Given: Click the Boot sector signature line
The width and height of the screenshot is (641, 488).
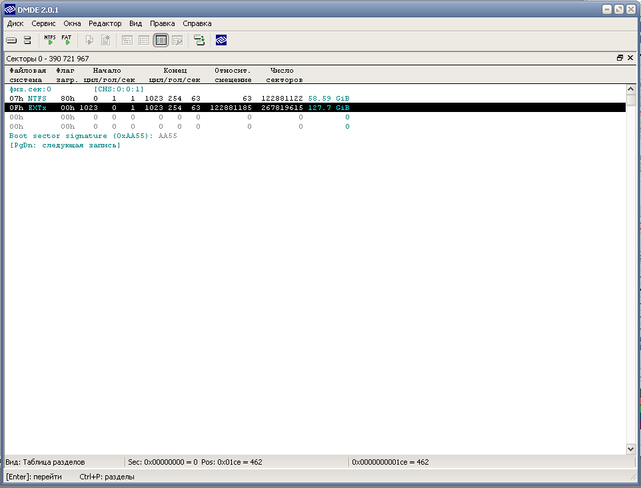Looking at the screenshot, I should (93, 136).
